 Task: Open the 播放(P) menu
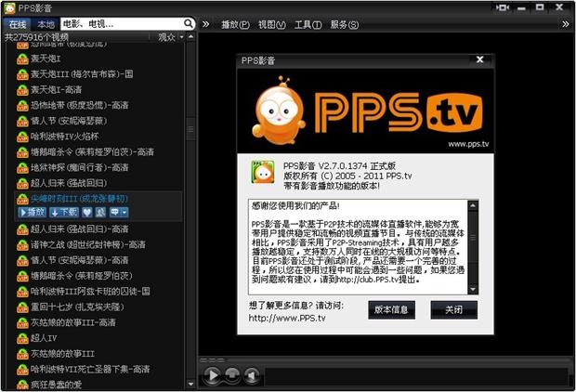pyautogui.click(x=234, y=24)
